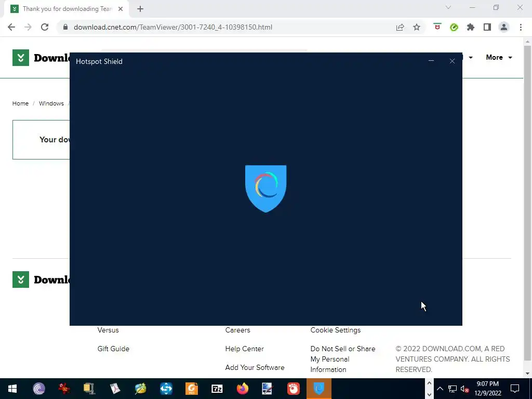Select the Thank you for downloading tab
532x399 pixels.
coord(66,9)
